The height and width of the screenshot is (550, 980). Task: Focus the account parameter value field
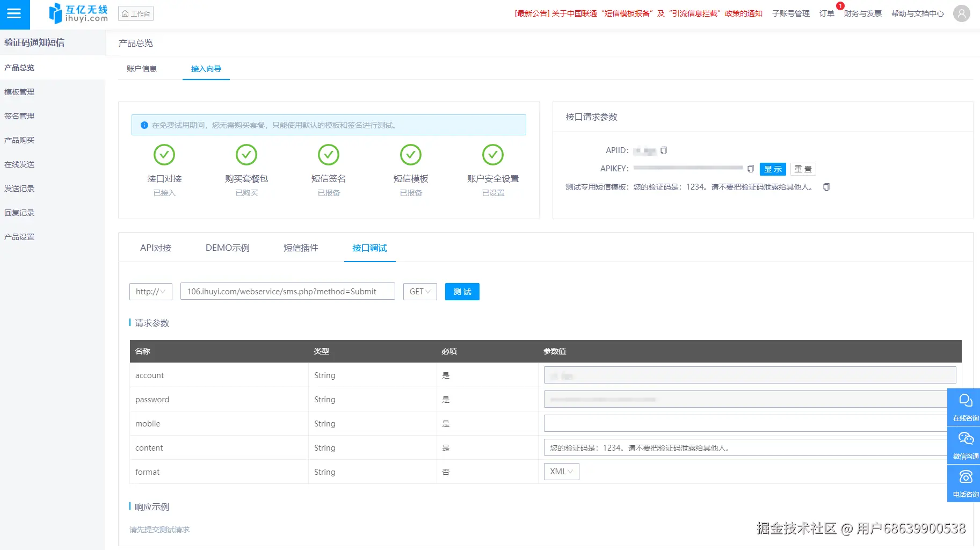pyautogui.click(x=750, y=375)
